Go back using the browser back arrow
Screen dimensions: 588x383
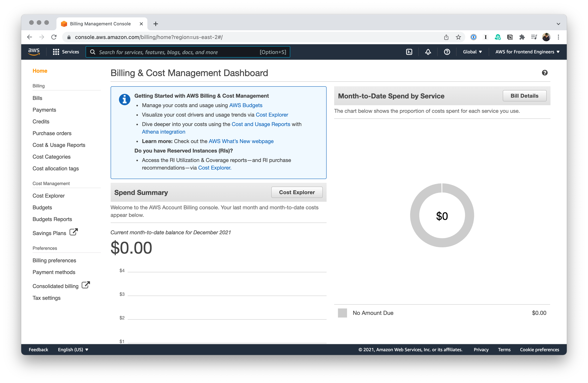click(x=30, y=37)
